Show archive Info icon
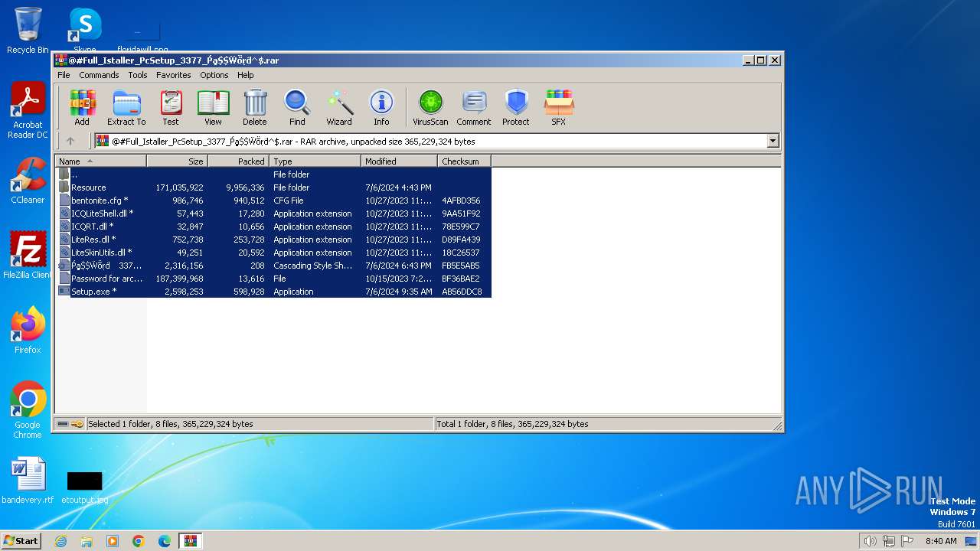This screenshot has height=551, width=980. [x=381, y=107]
